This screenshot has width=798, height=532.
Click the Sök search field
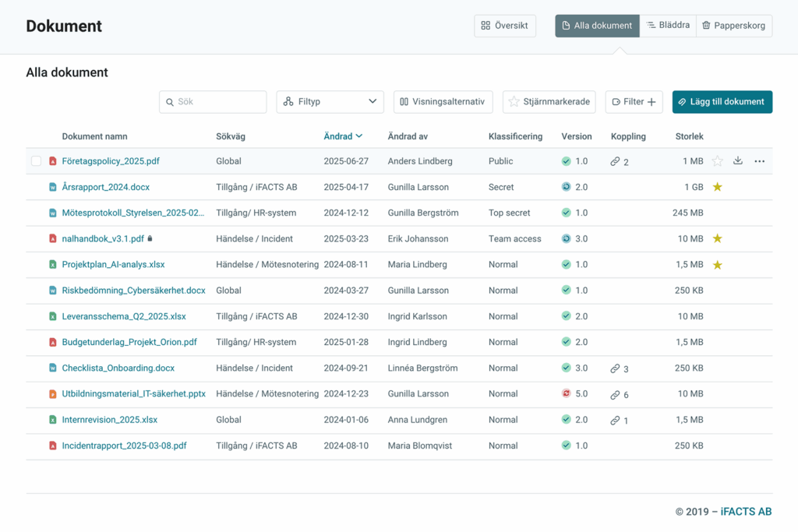tap(213, 102)
